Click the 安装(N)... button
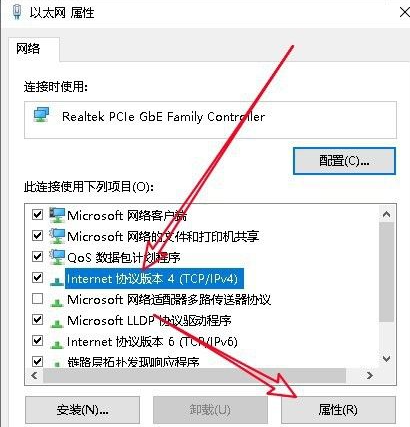The height and width of the screenshot is (427, 410). (x=82, y=410)
